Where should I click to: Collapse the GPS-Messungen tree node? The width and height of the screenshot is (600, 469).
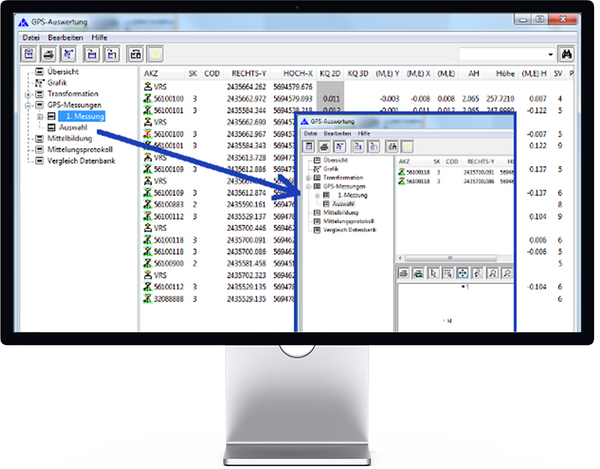pos(28,105)
